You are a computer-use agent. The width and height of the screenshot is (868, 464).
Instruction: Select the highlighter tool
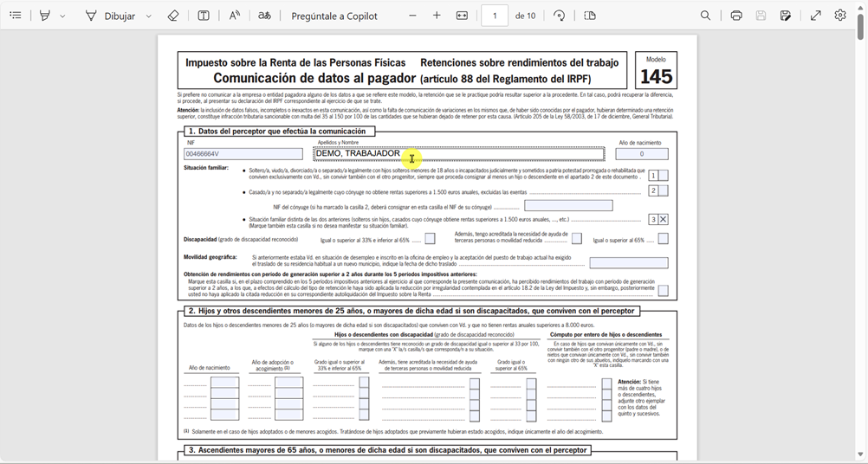coord(45,16)
